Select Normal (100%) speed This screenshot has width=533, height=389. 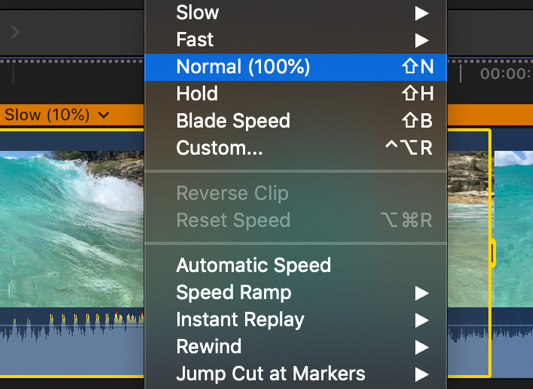tap(295, 67)
